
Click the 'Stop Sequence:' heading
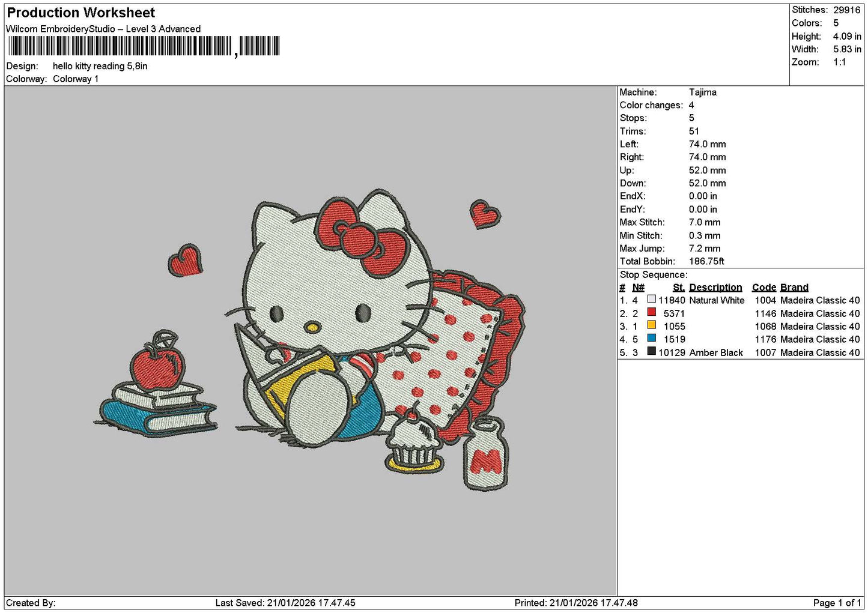click(654, 275)
